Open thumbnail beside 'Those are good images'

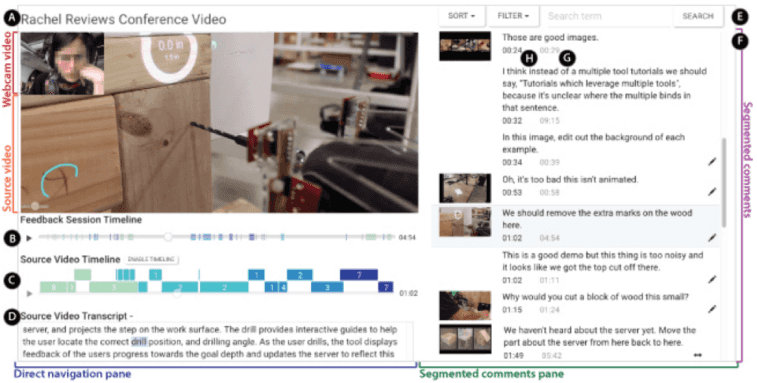pyautogui.click(x=465, y=46)
